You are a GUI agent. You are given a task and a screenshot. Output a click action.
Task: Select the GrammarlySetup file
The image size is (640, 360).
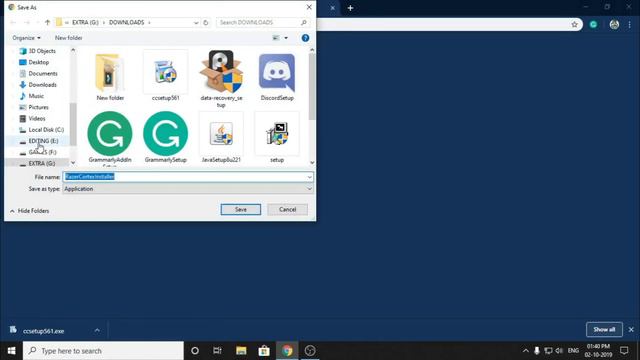[x=165, y=137]
